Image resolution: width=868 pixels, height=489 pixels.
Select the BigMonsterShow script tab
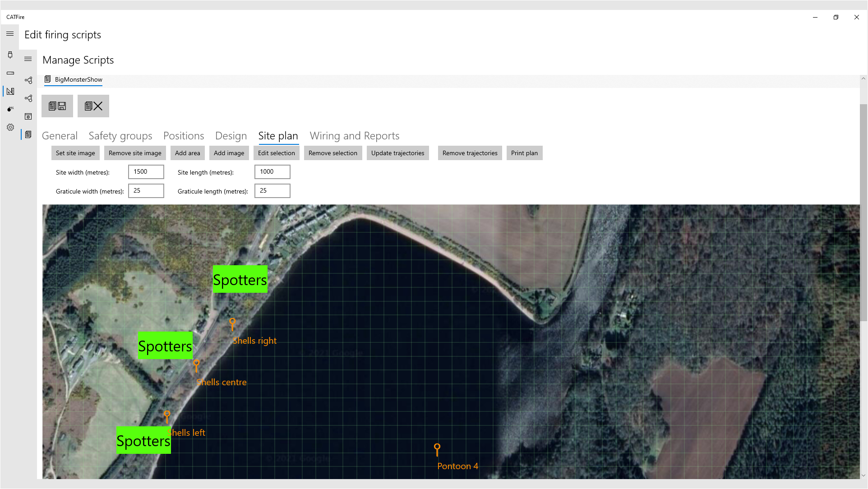(x=74, y=80)
